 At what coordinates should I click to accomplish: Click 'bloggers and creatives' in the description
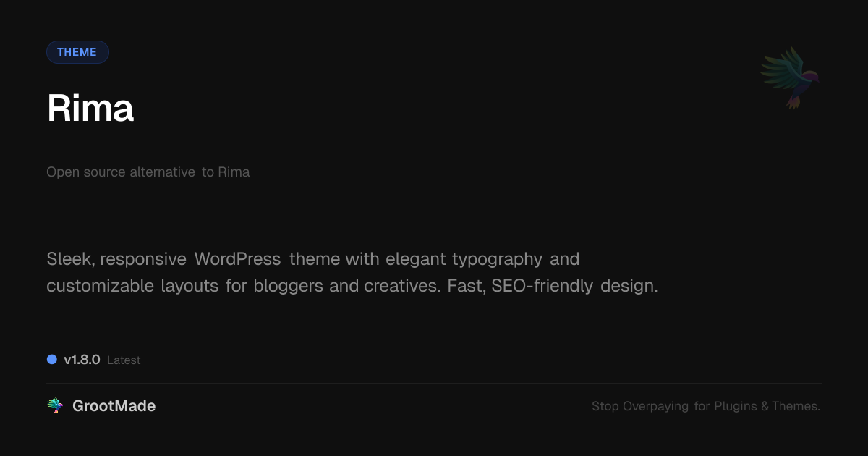[341, 286]
